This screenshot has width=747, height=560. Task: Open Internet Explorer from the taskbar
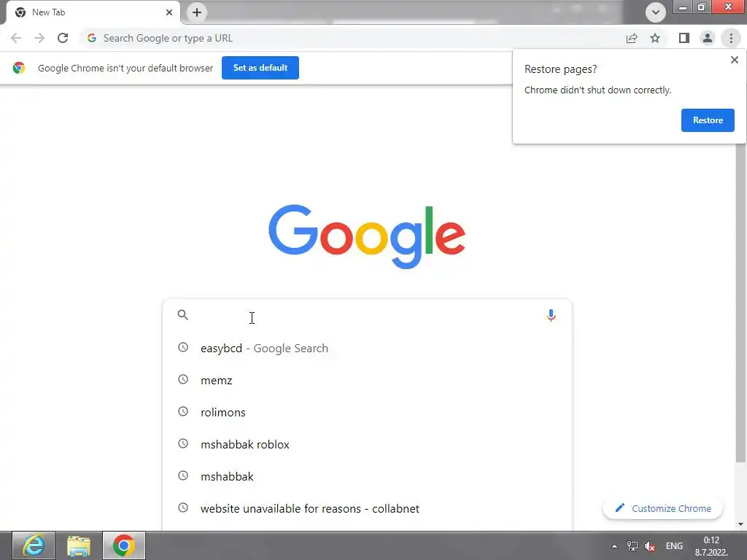click(34, 545)
